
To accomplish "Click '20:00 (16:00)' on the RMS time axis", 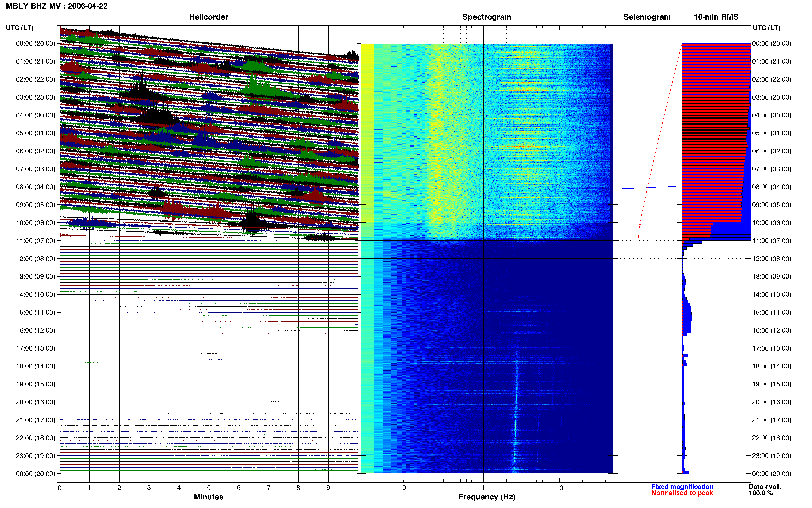I will 772,402.
